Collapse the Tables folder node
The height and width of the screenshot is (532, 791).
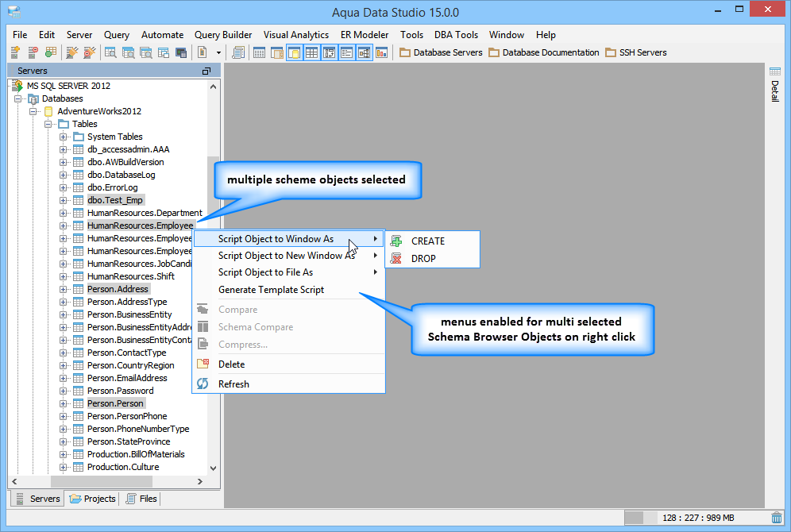[48, 124]
